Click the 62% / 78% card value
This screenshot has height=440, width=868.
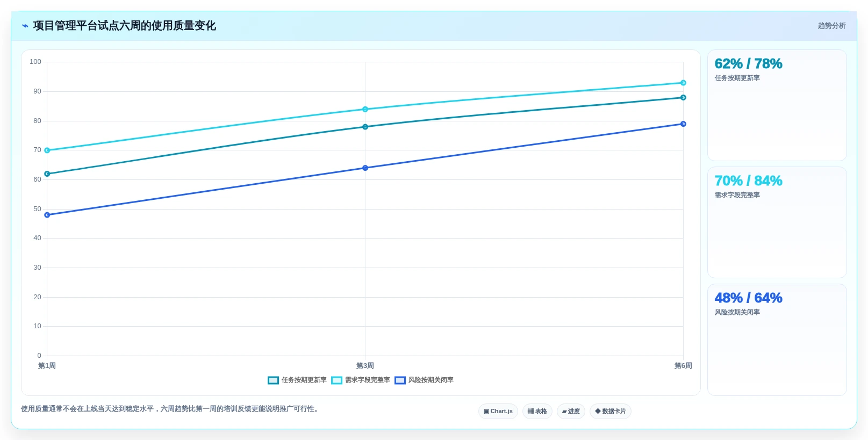(x=748, y=64)
